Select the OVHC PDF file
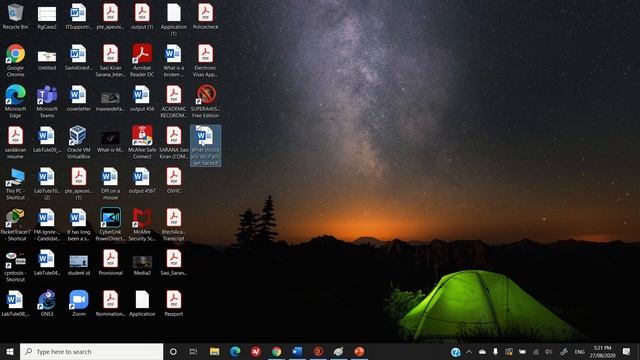 (x=174, y=180)
